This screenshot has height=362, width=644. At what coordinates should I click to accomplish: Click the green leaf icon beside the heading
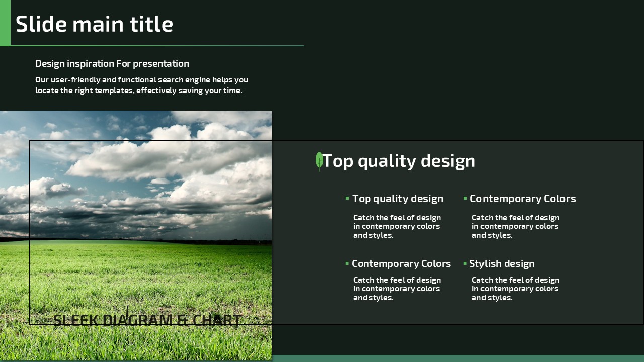[319, 161]
